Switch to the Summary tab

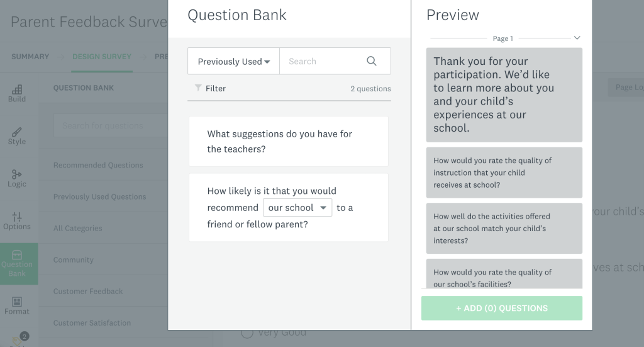click(x=30, y=57)
